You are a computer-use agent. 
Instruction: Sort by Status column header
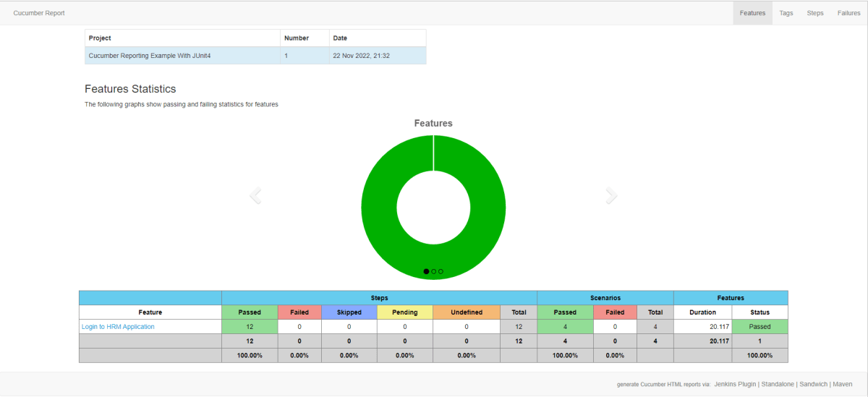coord(759,312)
